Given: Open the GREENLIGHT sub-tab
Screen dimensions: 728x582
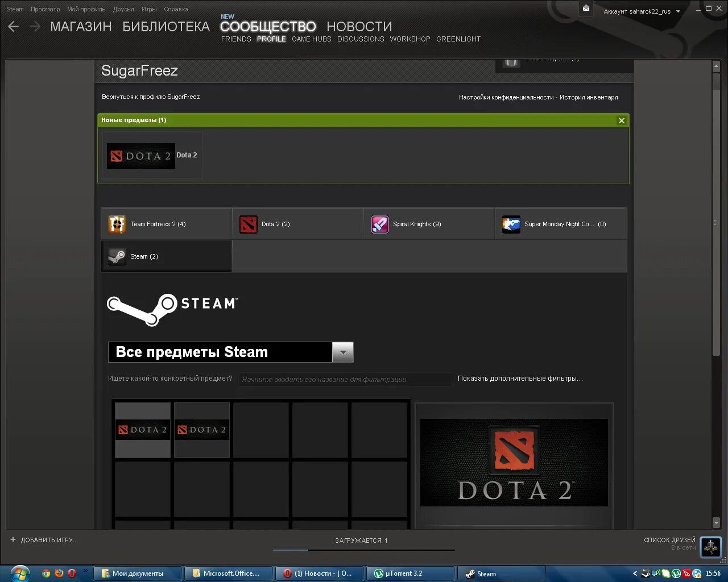Looking at the screenshot, I should (x=458, y=39).
